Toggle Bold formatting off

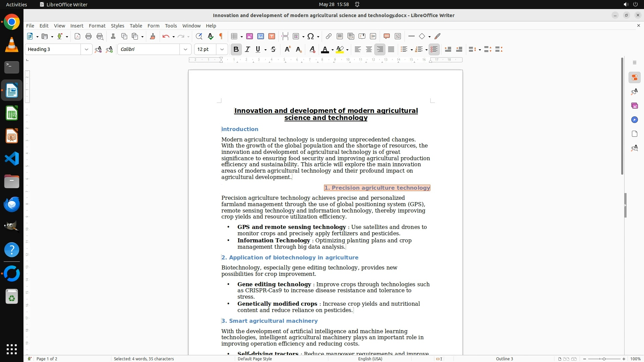click(236, 49)
